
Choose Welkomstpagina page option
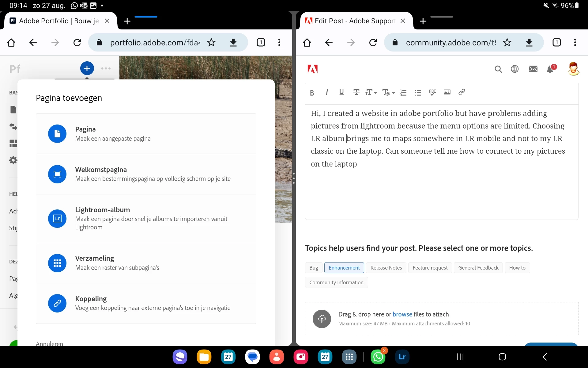click(x=146, y=174)
